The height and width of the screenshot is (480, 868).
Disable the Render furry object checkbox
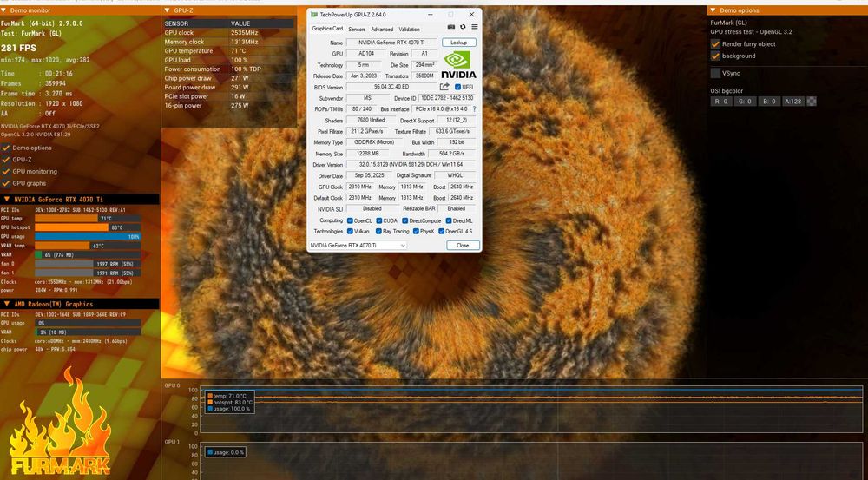tap(715, 43)
